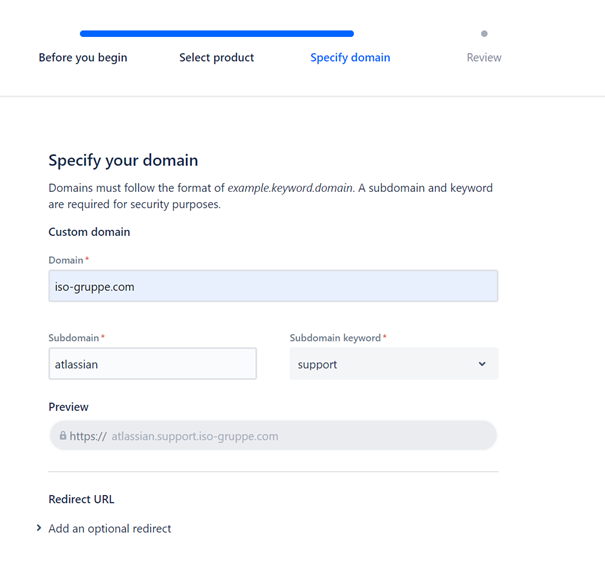Click the chevron arrow in Subdomain keyword dropdown
The image size is (605, 582).
point(482,364)
